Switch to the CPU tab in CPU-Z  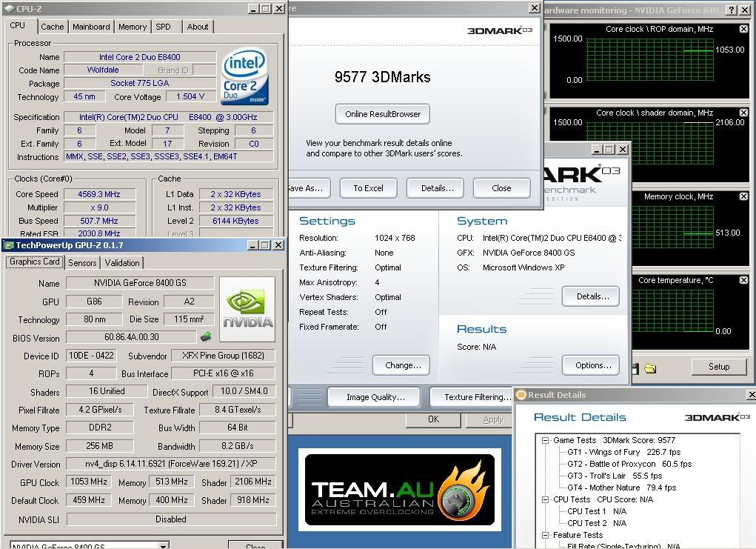(x=17, y=26)
